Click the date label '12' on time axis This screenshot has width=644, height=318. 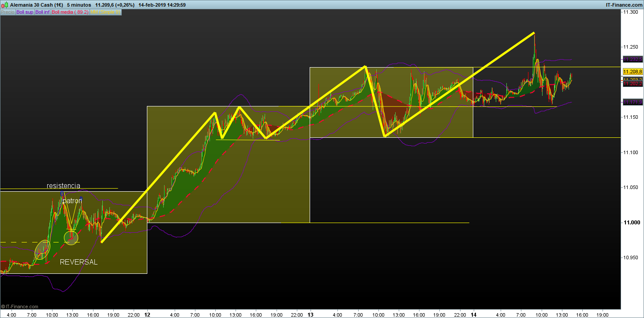[x=147, y=315]
